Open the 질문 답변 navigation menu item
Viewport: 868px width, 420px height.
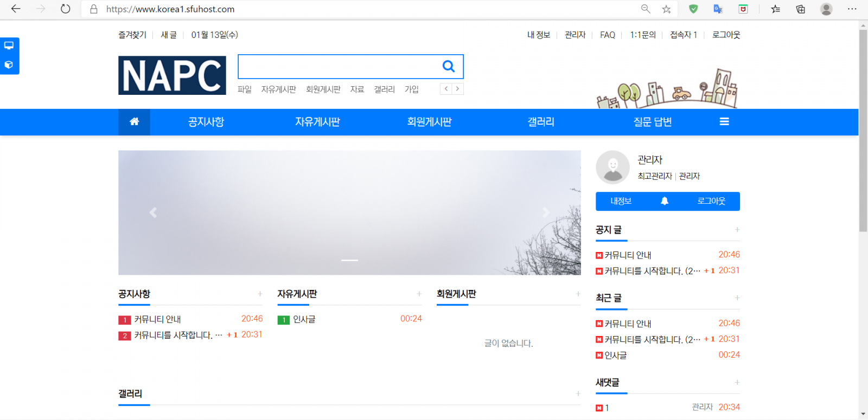point(652,122)
